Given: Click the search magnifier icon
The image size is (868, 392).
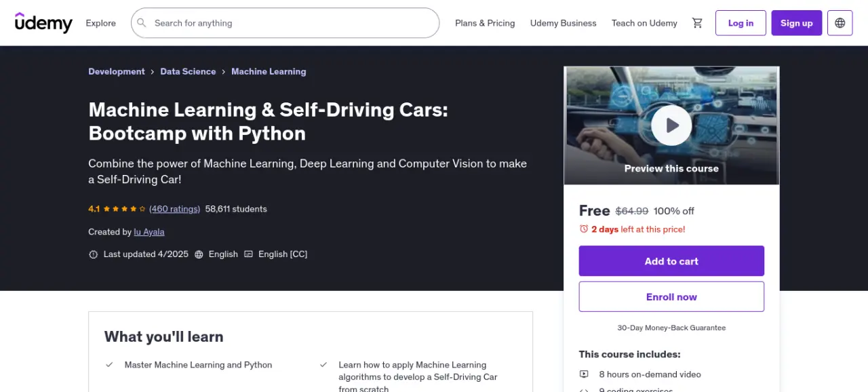Looking at the screenshot, I should pos(142,23).
